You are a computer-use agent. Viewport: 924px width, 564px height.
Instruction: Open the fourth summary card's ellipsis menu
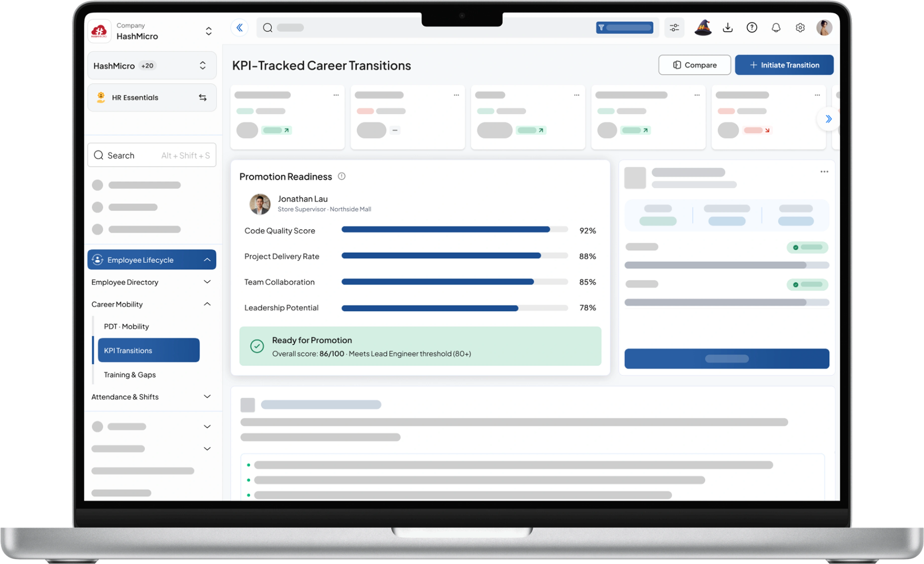pos(697,95)
